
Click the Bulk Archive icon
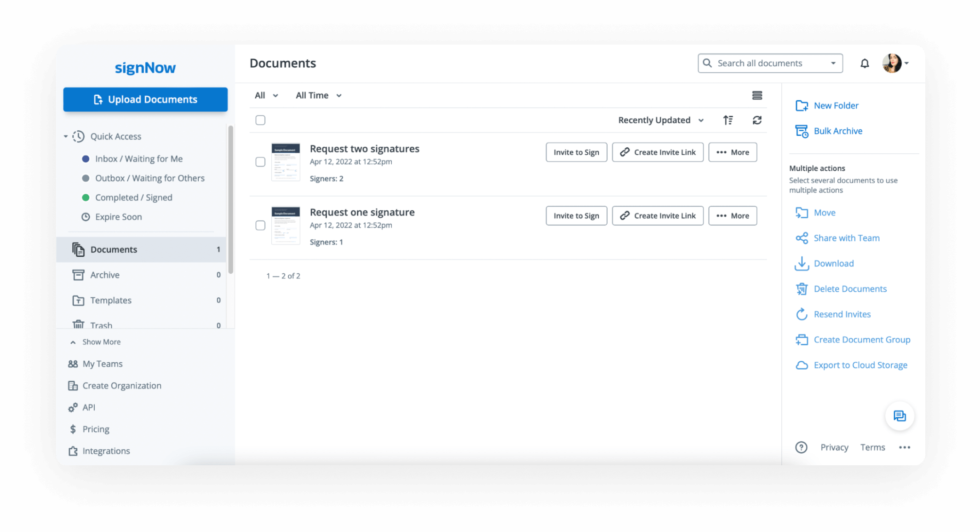(802, 131)
